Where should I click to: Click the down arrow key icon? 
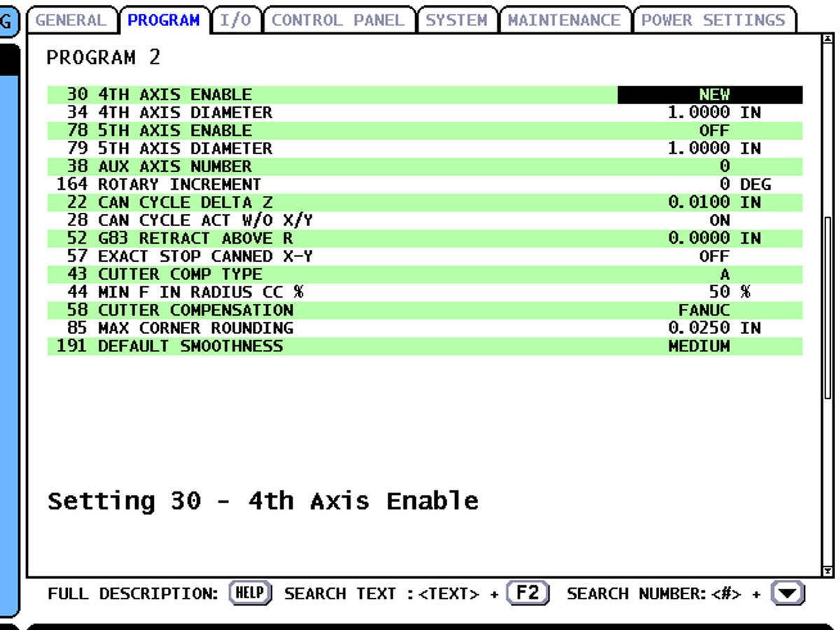(x=787, y=594)
